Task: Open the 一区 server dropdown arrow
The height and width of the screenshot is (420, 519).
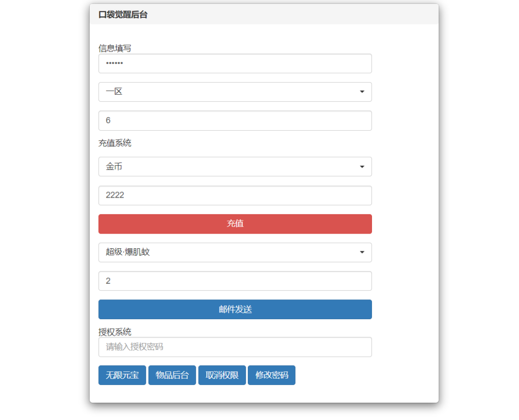Action: (362, 92)
